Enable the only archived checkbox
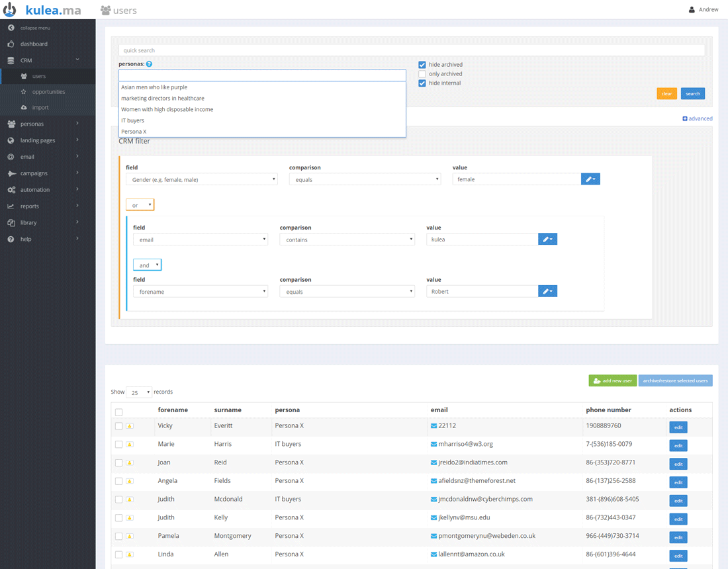The width and height of the screenshot is (728, 569). click(422, 74)
